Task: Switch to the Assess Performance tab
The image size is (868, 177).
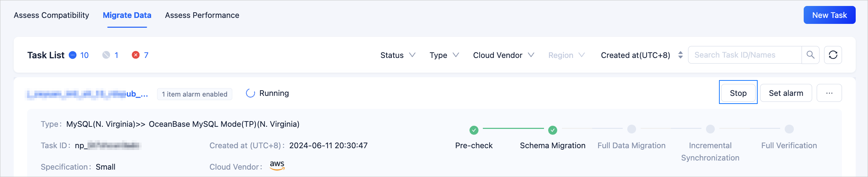Action: (x=202, y=15)
